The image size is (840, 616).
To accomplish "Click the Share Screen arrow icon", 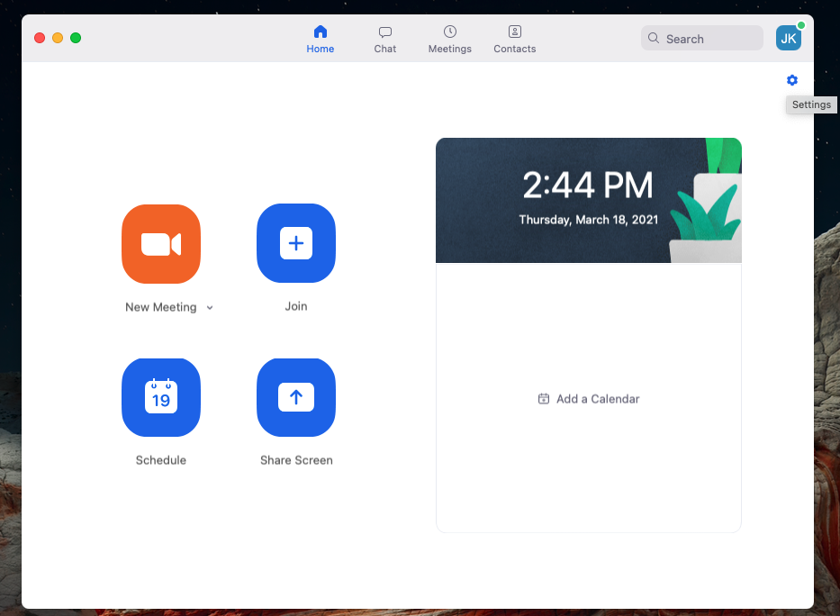I will [296, 397].
